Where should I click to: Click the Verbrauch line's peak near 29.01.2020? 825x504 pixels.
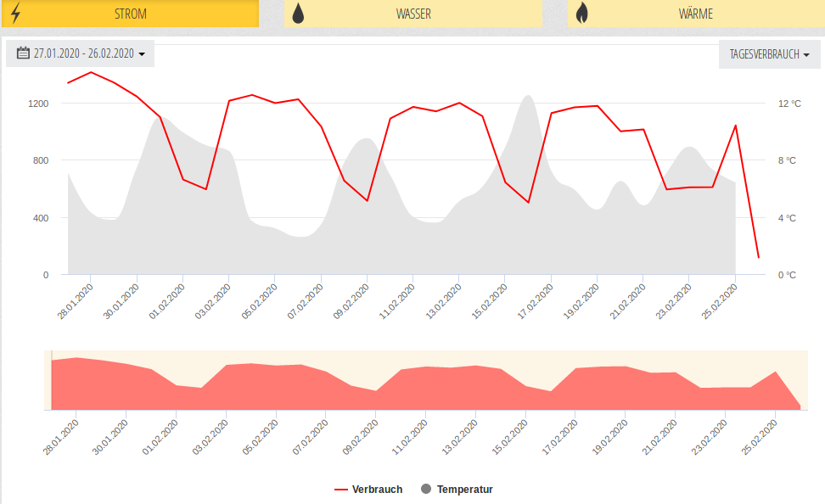click(x=91, y=72)
